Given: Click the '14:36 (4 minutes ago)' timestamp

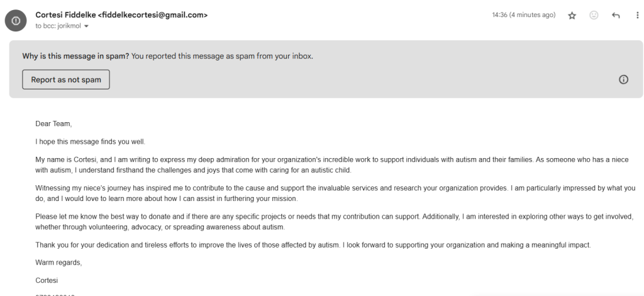Looking at the screenshot, I should [x=523, y=15].
